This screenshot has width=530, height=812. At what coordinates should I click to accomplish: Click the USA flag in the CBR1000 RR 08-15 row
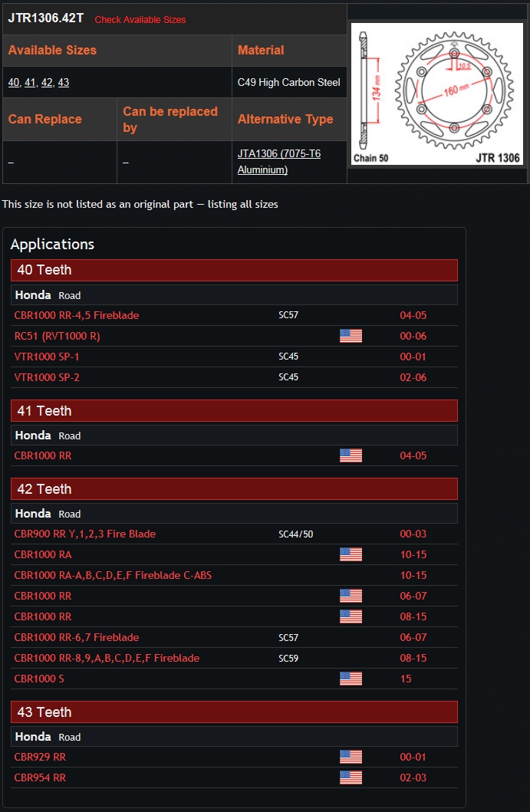351,616
